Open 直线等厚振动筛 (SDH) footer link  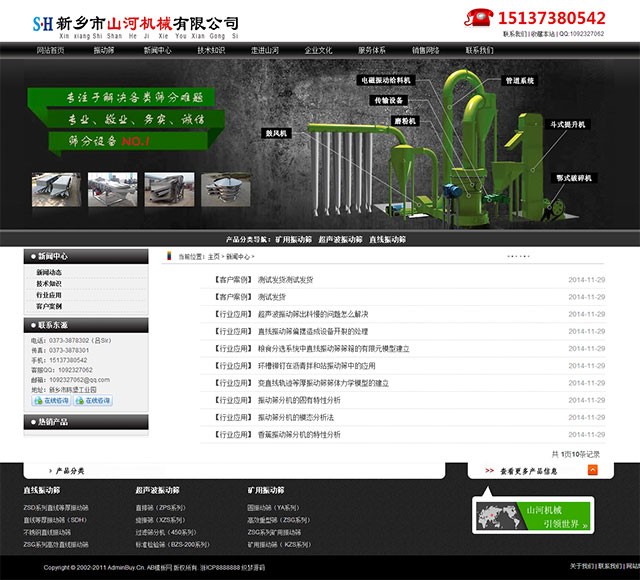[x=55, y=520]
